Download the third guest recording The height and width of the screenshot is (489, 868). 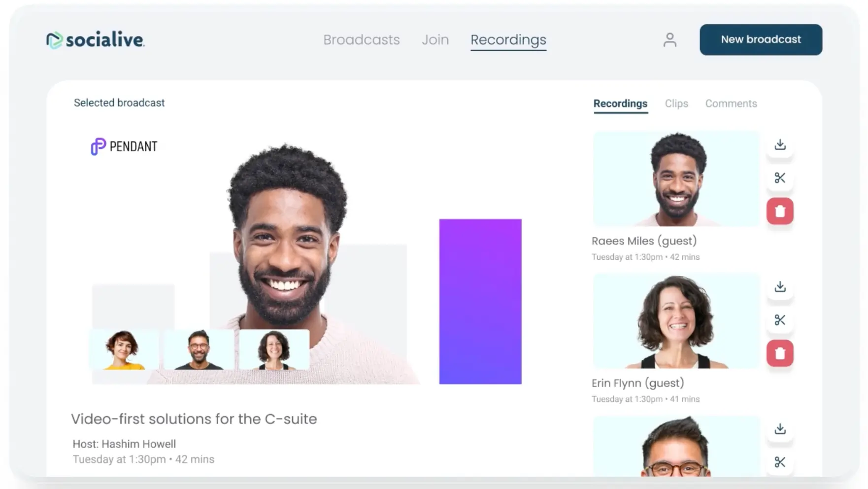tap(780, 429)
